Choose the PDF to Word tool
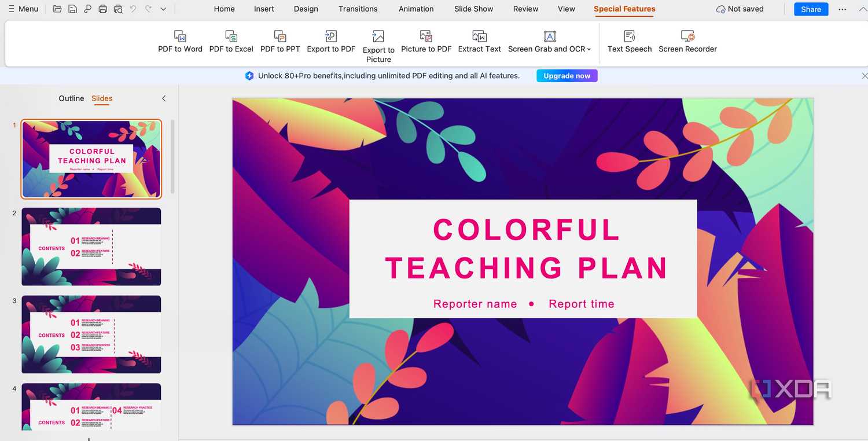 click(x=180, y=42)
